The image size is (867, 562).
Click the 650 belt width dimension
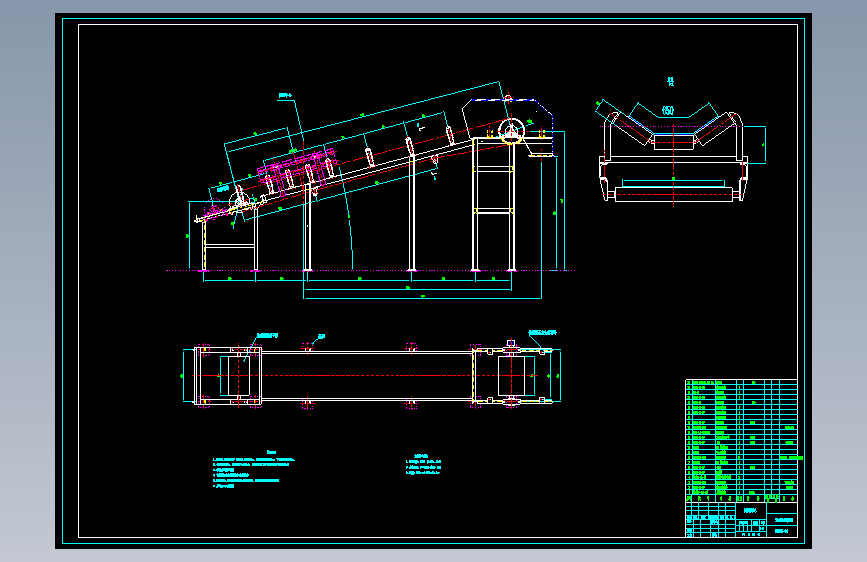[x=668, y=110]
